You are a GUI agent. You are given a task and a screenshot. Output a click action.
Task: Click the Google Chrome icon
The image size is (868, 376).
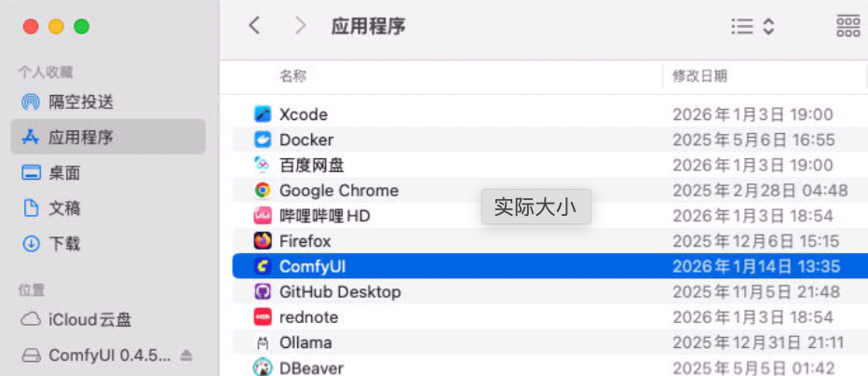(263, 191)
